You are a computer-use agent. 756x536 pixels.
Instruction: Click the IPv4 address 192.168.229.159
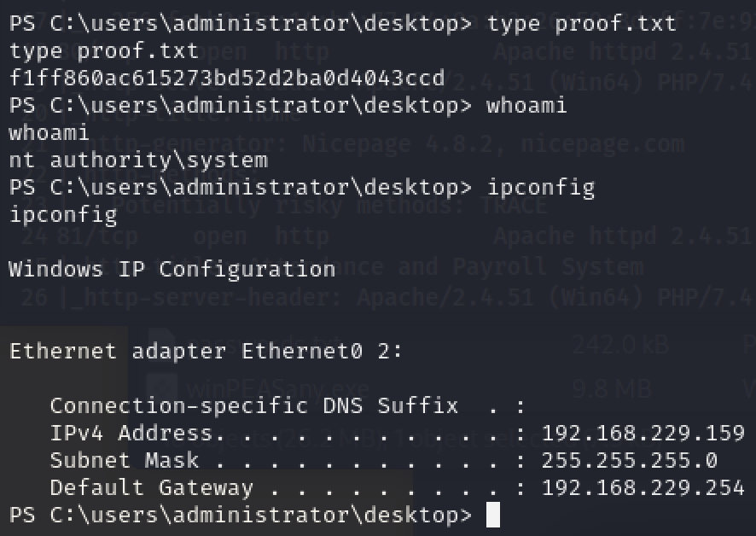[x=643, y=434]
